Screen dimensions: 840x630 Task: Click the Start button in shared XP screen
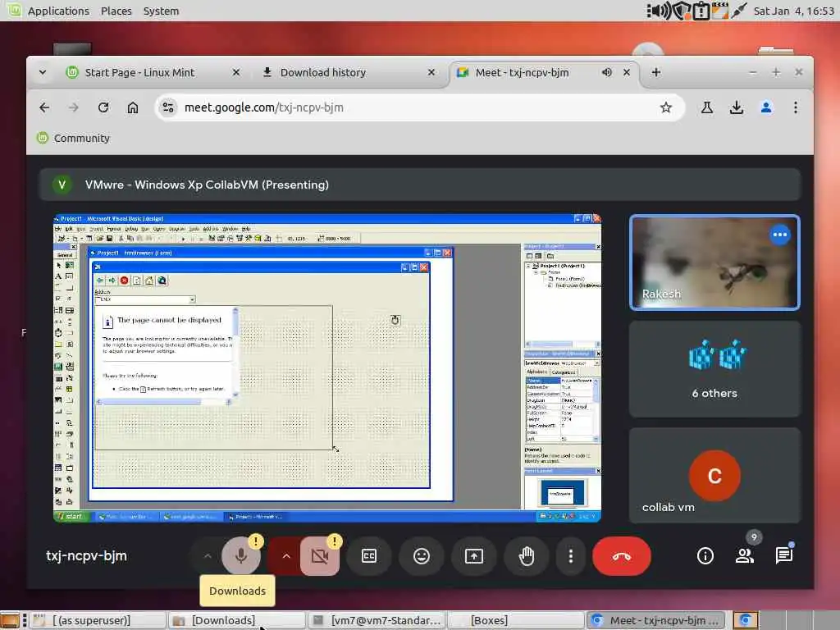point(71,517)
